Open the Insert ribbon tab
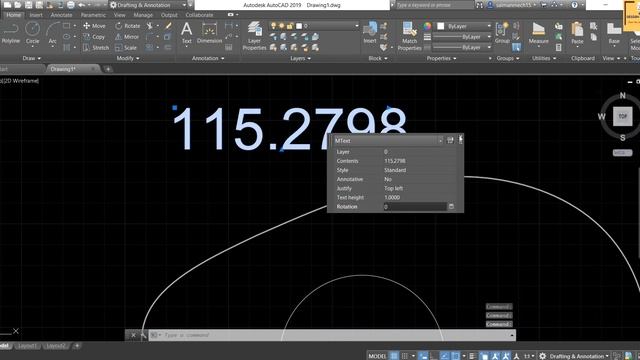Viewport: 640px width, 360px height. 36,15
